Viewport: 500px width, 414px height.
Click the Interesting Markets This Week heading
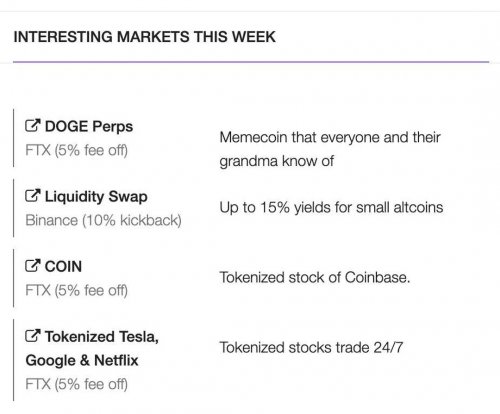coord(144,37)
